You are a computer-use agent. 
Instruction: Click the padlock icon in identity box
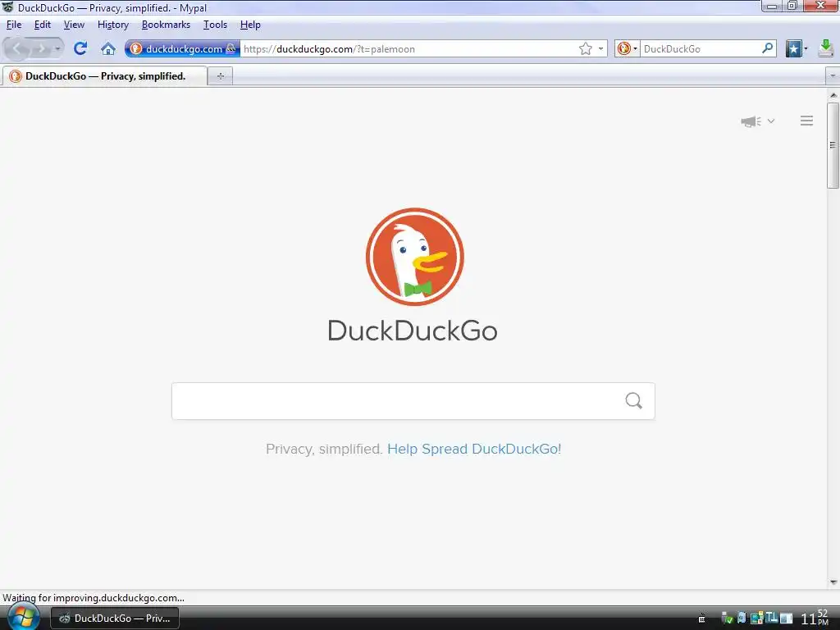tap(231, 48)
